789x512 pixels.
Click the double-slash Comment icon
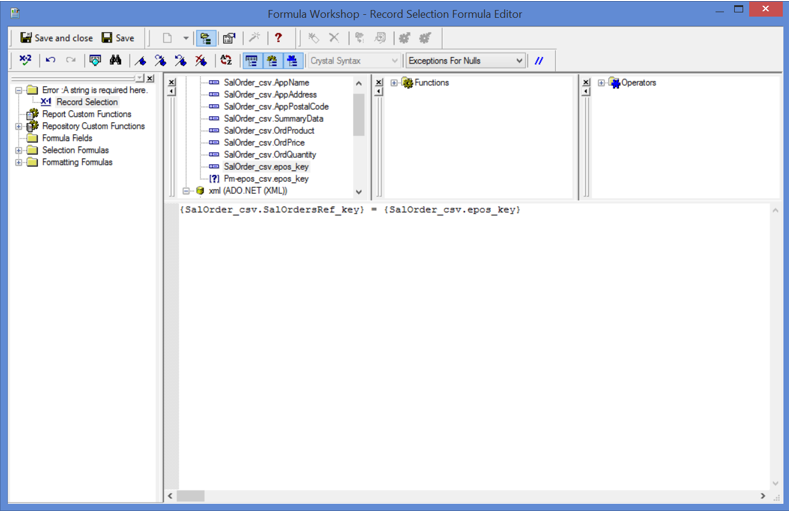click(540, 61)
